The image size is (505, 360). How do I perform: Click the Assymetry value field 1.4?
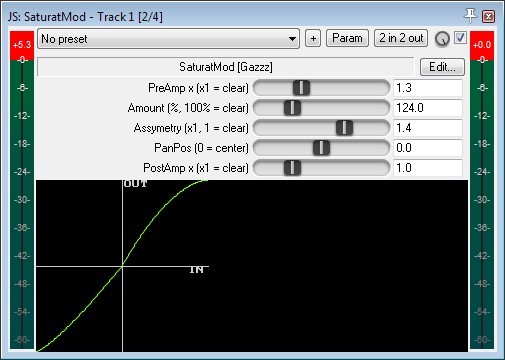[x=428, y=128]
